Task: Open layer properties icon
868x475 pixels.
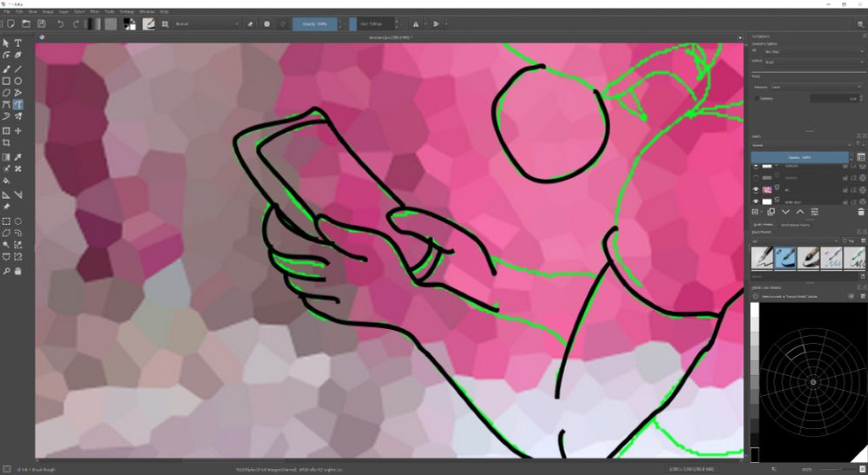Action: pyautogui.click(x=814, y=212)
